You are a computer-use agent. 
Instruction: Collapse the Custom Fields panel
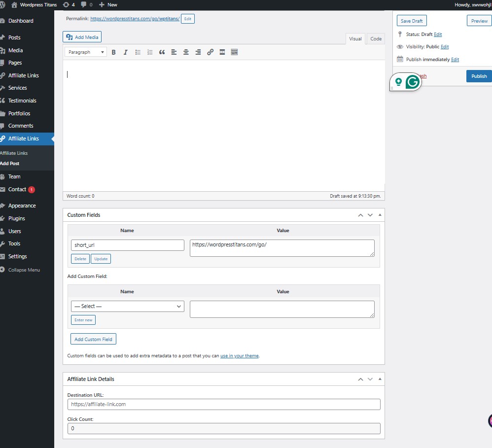380,215
